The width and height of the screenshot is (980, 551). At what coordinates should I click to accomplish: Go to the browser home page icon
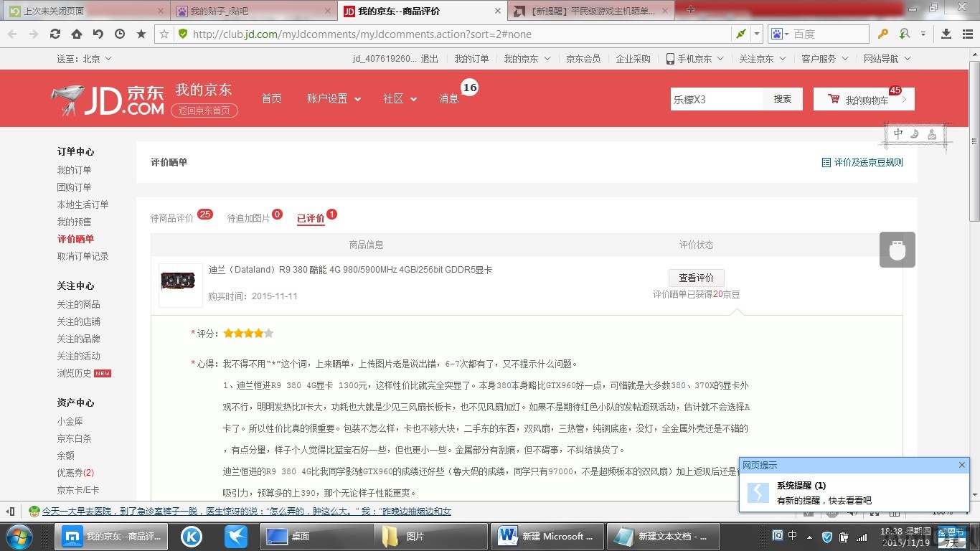click(x=76, y=34)
